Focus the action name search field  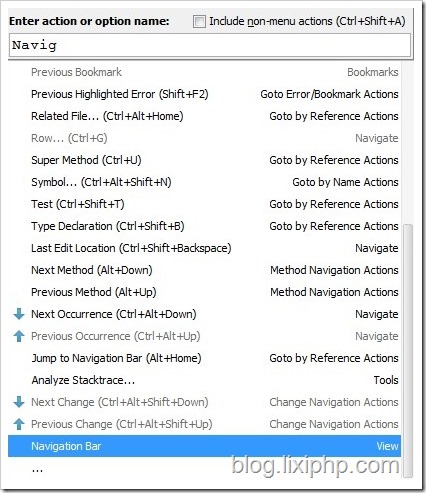tap(210, 45)
